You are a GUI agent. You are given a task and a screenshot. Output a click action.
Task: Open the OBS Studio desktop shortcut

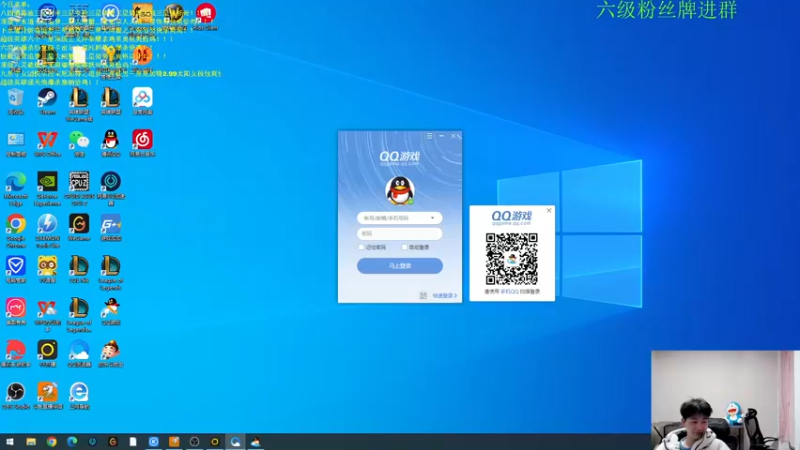16,396
